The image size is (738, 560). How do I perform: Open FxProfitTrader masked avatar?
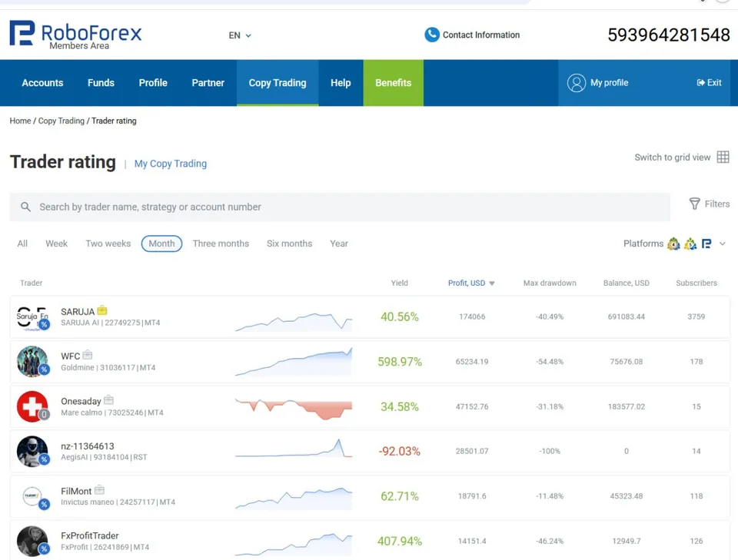pos(32,542)
